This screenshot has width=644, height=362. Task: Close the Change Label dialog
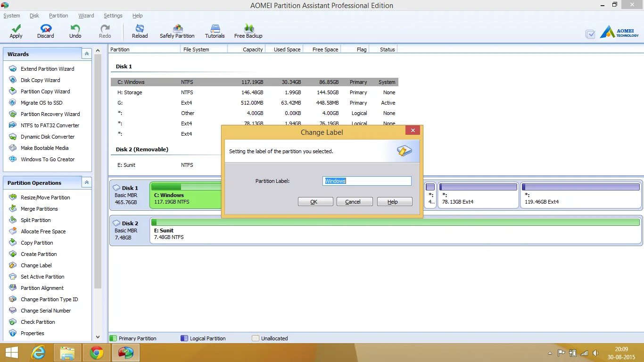point(413,131)
